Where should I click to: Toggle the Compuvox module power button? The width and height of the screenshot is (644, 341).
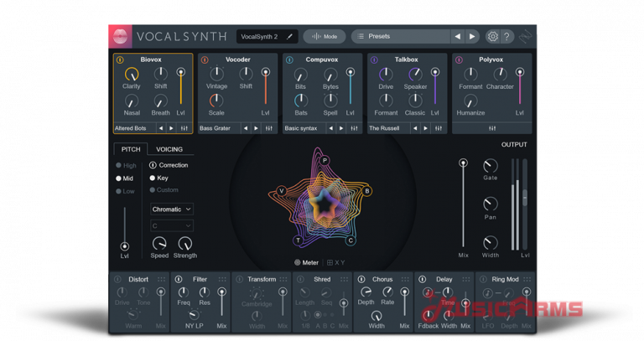click(x=288, y=59)
